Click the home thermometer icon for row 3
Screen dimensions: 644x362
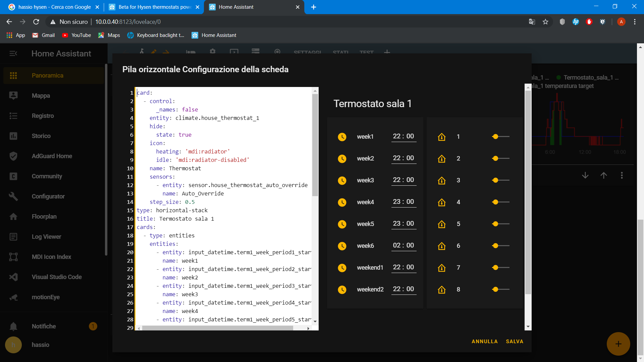pyautogui.click(x=441, y=180)
